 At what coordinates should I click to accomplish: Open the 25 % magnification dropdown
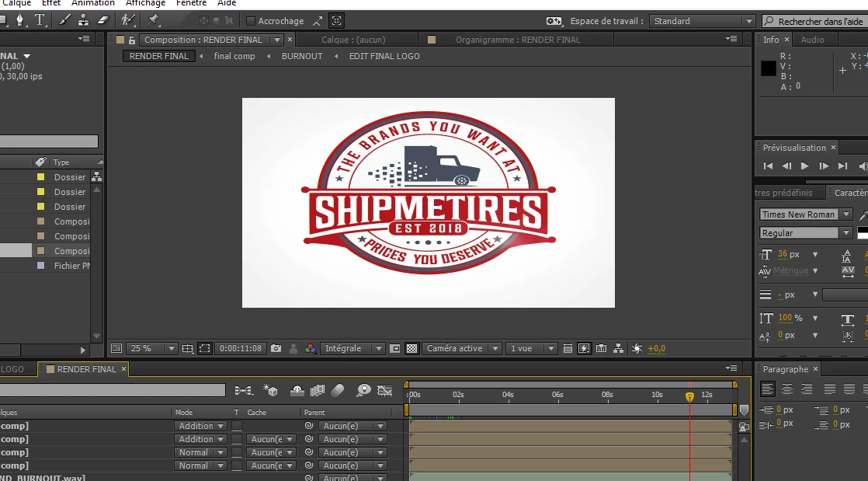(151, 349)
